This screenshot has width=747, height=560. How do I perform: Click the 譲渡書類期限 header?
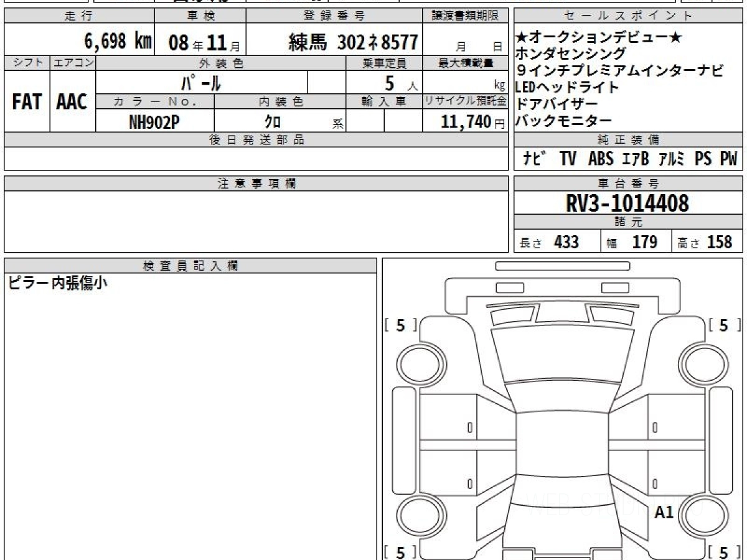coord(466,16)
